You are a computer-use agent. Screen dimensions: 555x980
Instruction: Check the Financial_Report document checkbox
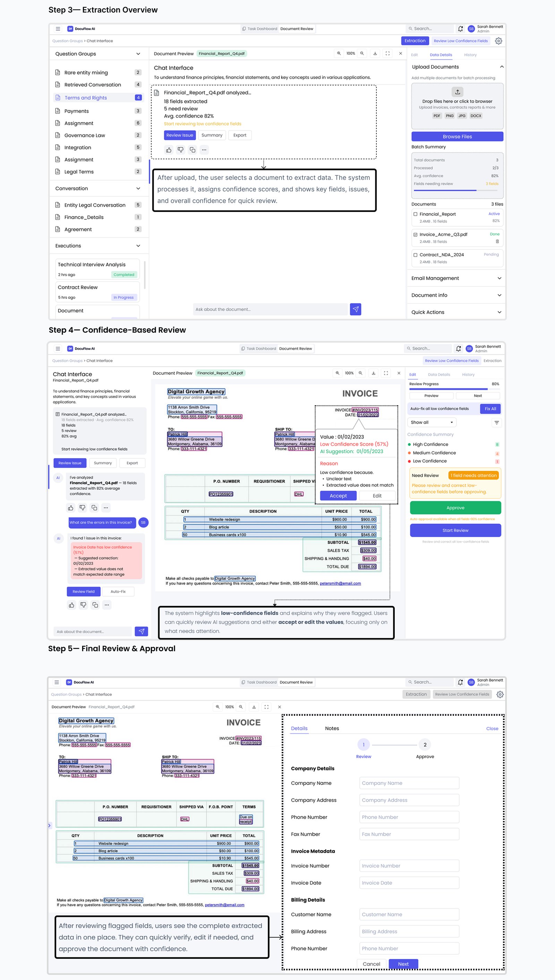coord(415,214)
